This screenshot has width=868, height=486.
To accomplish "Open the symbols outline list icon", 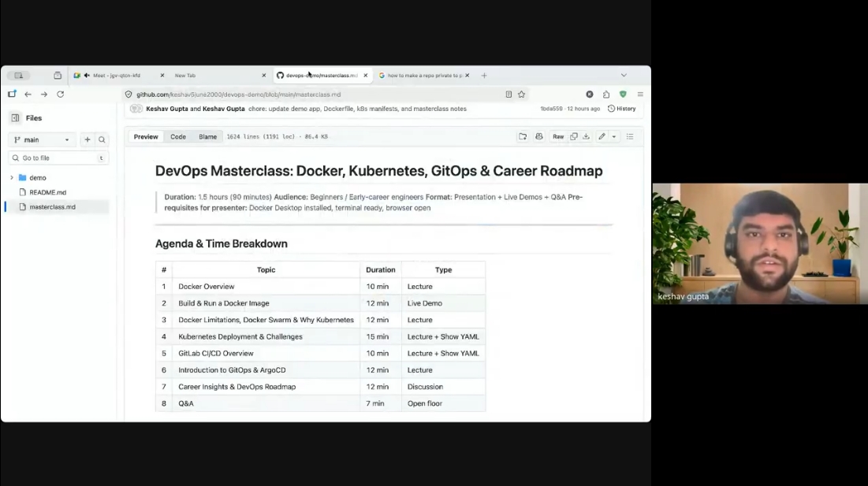I will tap(629, 136).
